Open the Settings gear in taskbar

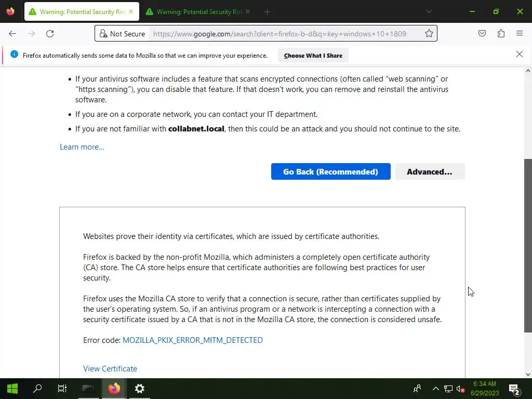(139, 389)
